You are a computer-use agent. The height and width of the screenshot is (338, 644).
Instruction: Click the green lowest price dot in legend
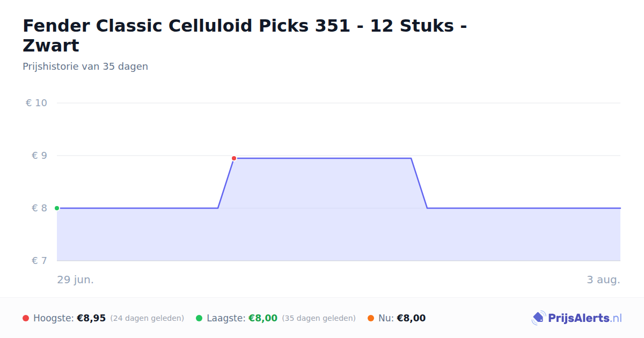199,318
